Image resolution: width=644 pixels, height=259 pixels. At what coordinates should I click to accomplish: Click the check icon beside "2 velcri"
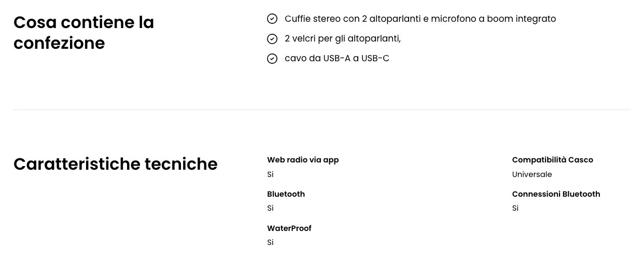pos(272,39)
